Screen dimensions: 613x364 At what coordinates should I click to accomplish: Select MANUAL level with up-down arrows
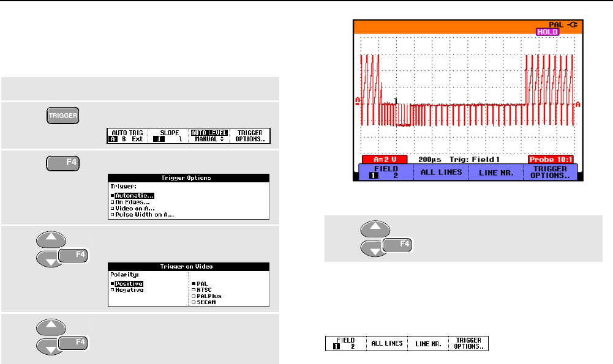(x=209, y=139)
